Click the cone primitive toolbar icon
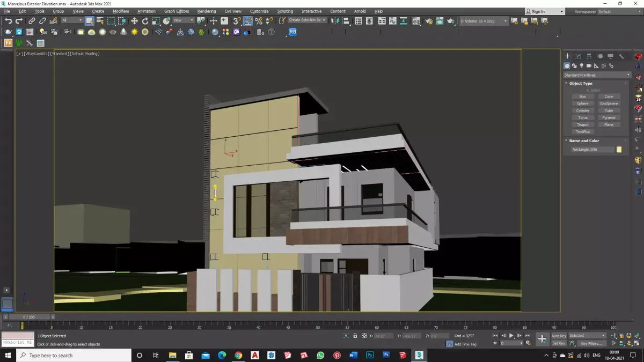Viewport: 644px width, 362px height. pos(123,32)
